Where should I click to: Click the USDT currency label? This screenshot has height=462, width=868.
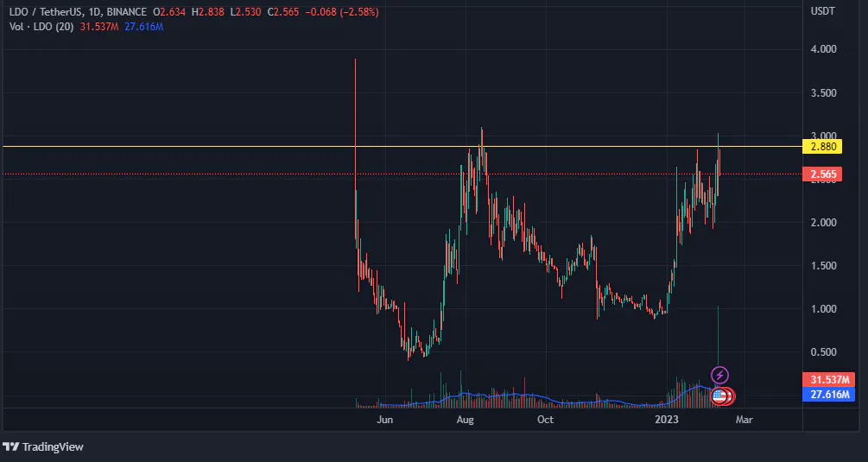pos(822,11)
